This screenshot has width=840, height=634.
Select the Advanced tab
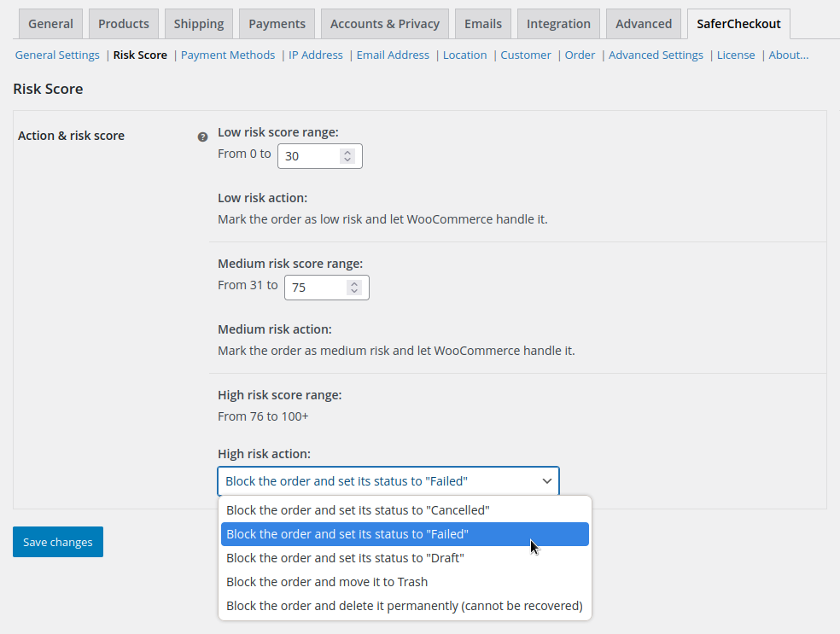coord(644,24)
